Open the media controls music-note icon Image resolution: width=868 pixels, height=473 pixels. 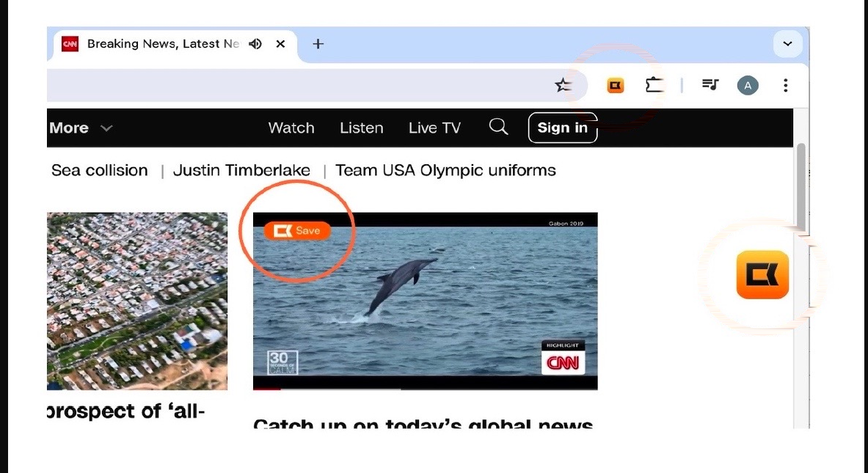(710, 84)
